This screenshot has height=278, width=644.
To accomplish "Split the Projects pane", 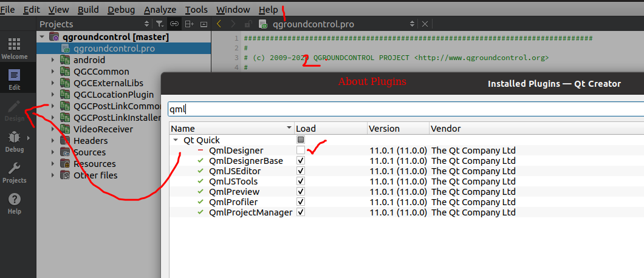I will (189, 24).
